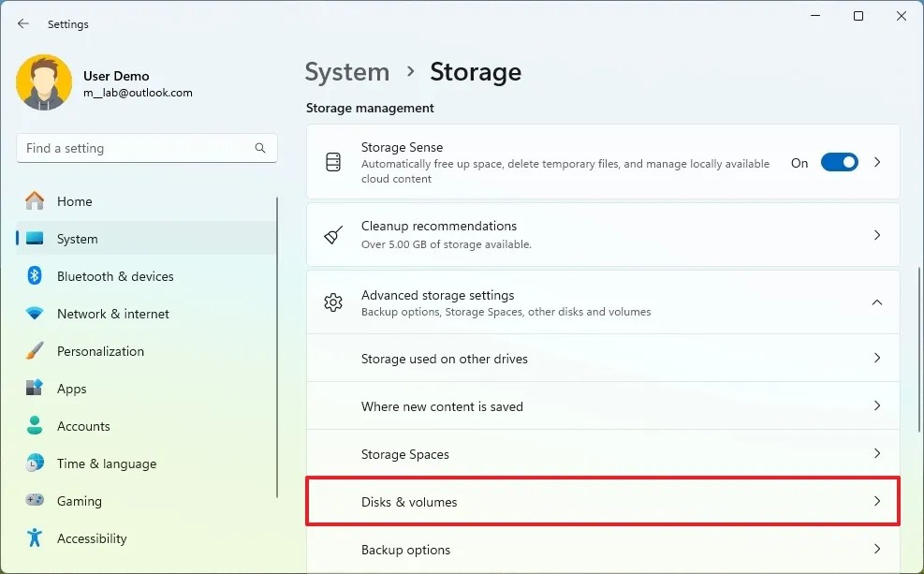Go to Time & language settings
The height and width of the screenshot is (574, 924).
tap(106, 464)
